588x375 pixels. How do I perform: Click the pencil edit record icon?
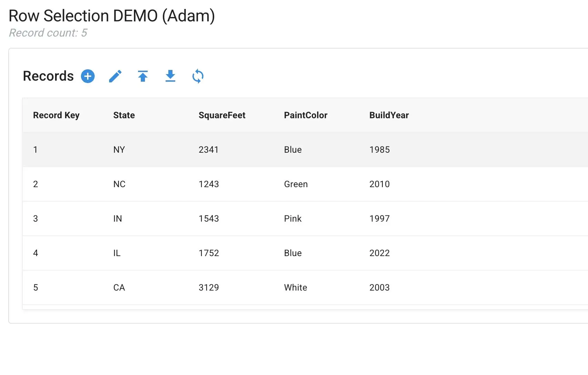point(115,76)
